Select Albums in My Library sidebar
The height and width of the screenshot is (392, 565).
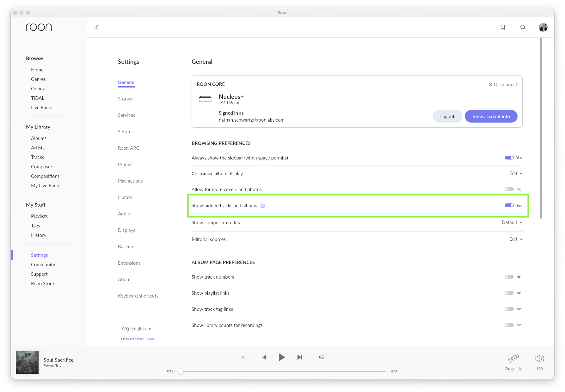39,138
